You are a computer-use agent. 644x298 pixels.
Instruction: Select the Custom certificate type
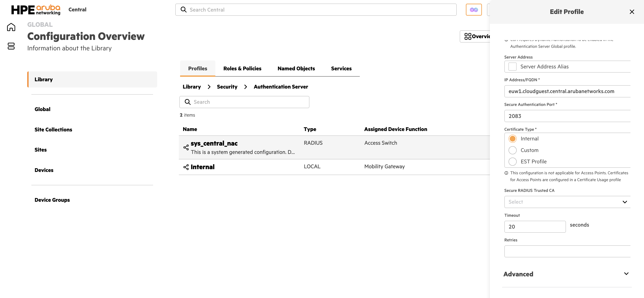(x=512, y=150)
